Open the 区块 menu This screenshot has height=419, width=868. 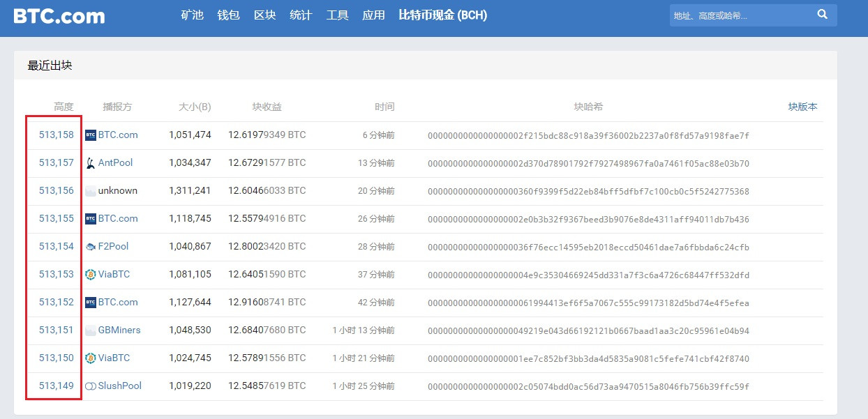coord(264,15)
